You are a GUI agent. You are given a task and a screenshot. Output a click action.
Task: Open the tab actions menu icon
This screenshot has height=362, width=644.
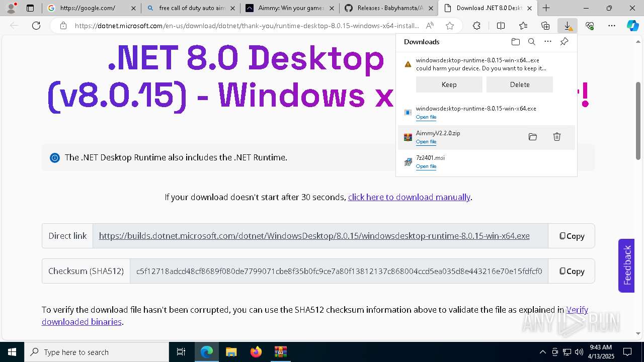pyautogui.click(x=30, y=8)
